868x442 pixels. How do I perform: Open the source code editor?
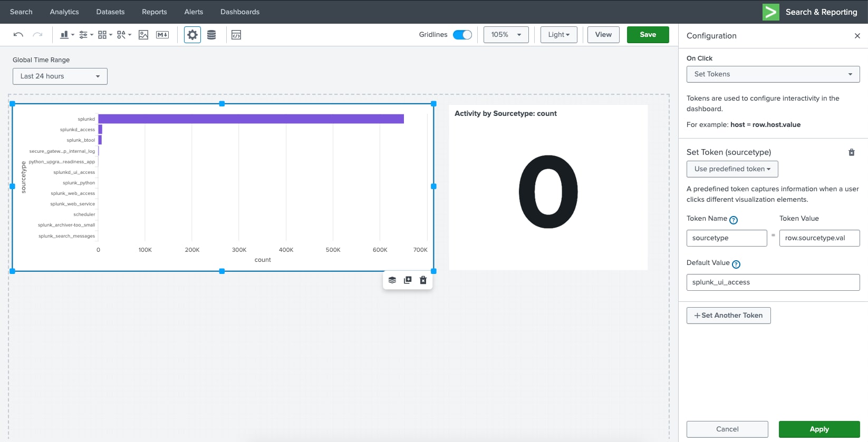point(236,35)
